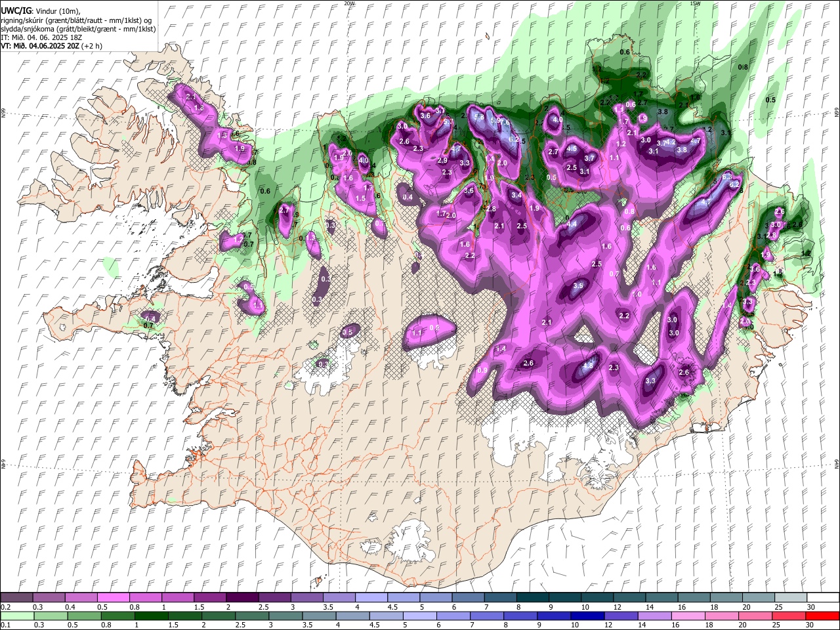Viewport: 840px width, 630px height.
Task: Click the '(+2 h)' forecast offset text
Action: coord(93,46)
